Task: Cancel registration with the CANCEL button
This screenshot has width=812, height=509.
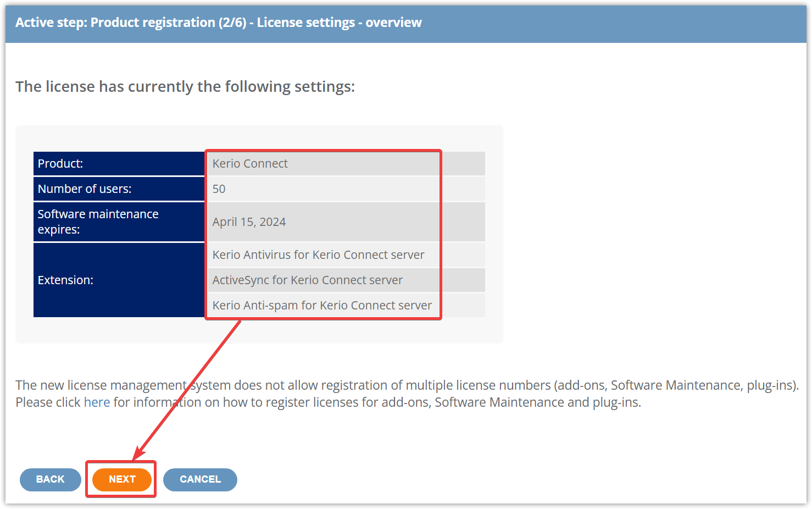Action: pyautogui.click(x=200, y=479)
